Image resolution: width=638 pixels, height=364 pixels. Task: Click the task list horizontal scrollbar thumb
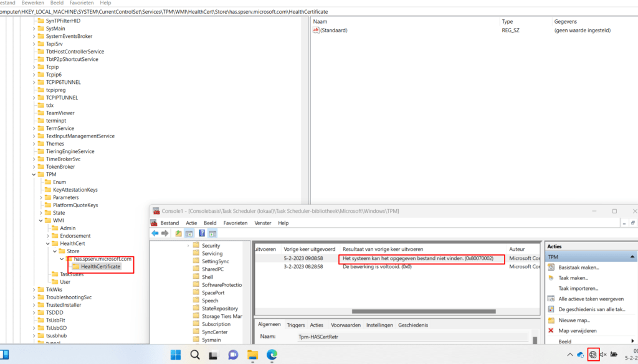pyautogui.click(x=424, y=312)
